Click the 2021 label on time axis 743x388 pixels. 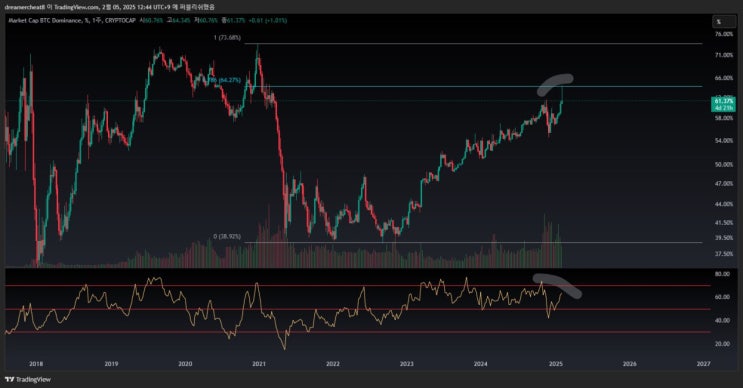[259, 364]
